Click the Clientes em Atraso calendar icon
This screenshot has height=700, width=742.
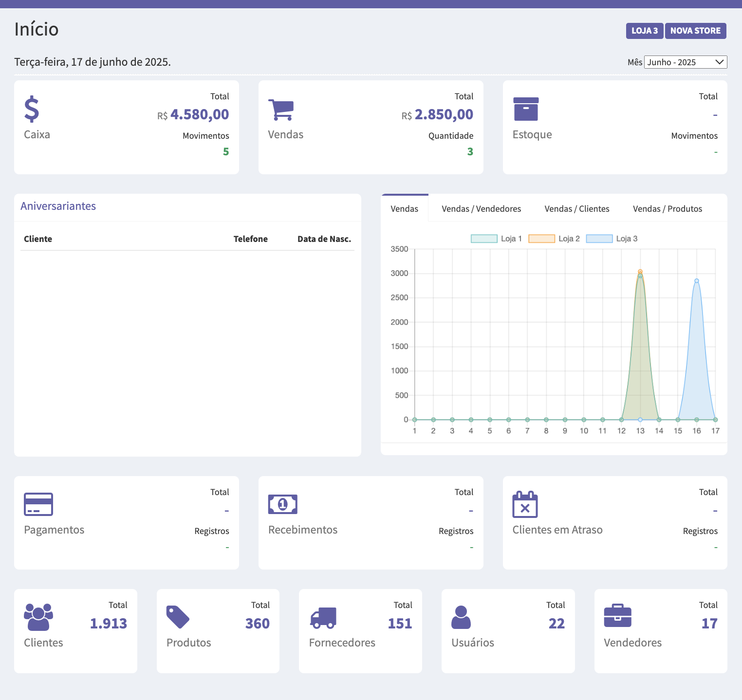[525, 504]
